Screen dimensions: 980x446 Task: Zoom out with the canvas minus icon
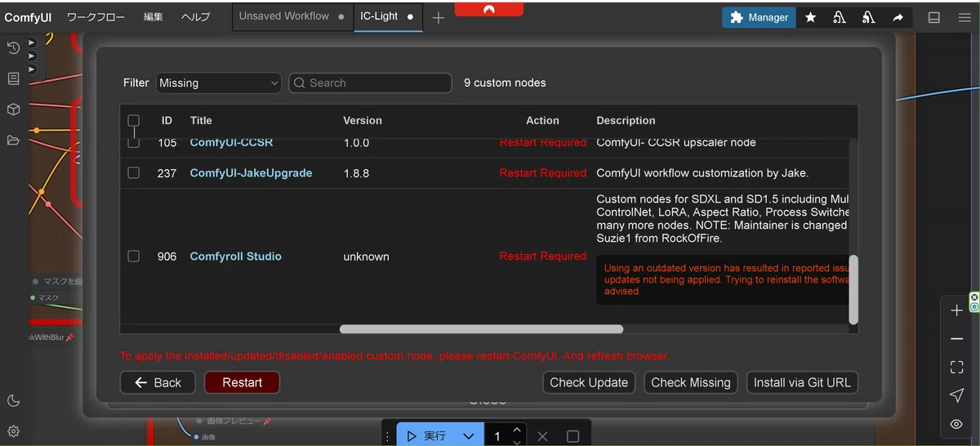point(956,339)
